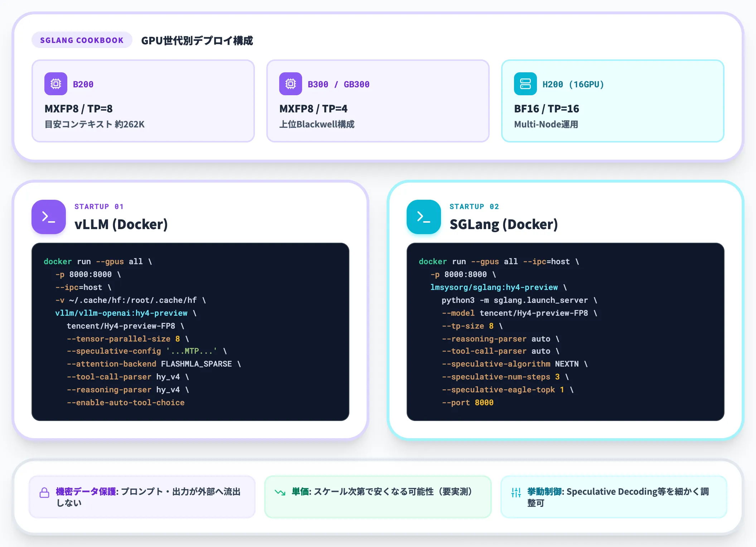756x547 pixels.
Task: Click the vllm/vllm-openai:hy4-preview image line
Action: pos(126,313)
